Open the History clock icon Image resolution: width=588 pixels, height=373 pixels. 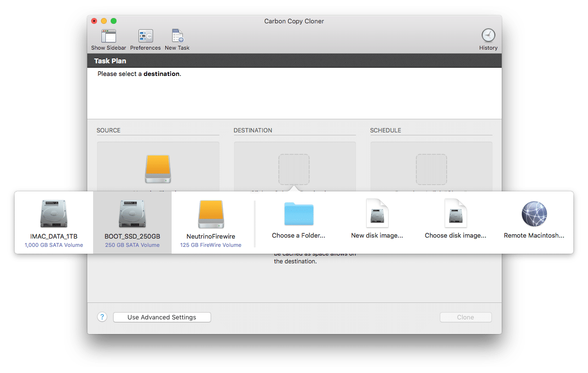488,36
